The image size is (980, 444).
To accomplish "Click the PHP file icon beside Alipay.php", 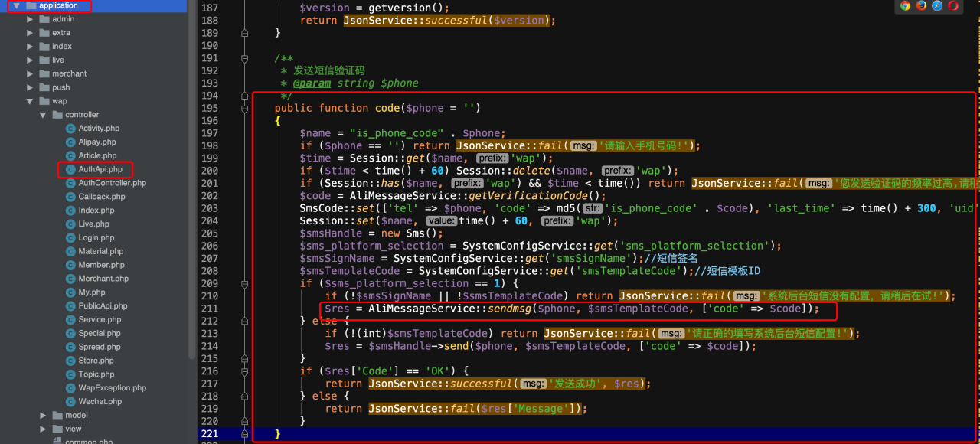I will click(x=70, y=142).
